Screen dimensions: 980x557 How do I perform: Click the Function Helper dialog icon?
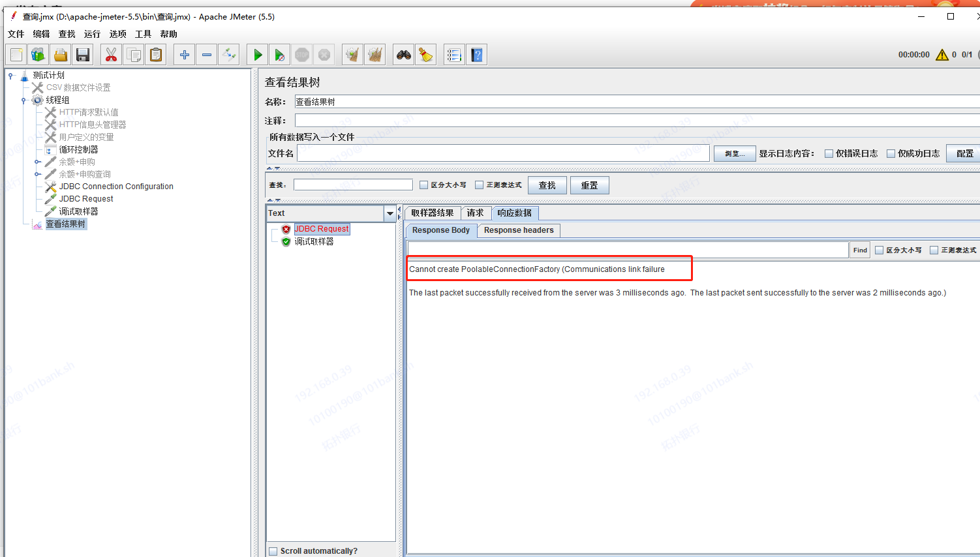tap(453, 54)
